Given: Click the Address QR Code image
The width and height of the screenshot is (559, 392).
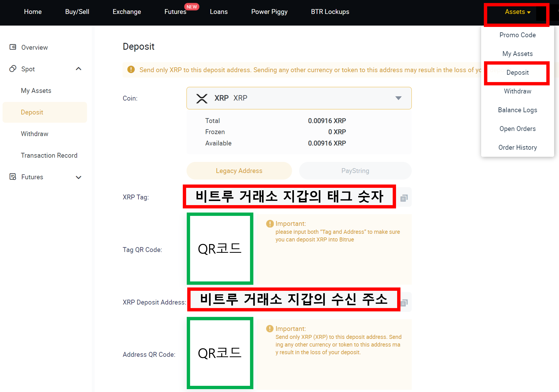Looking at the screenshot, I should point(220,353).
